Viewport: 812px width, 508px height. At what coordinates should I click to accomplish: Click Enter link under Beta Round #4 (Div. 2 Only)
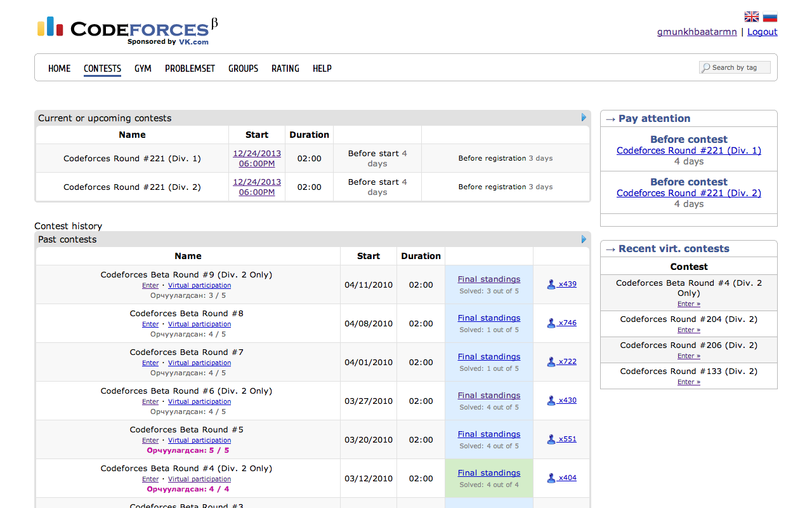click(150, 479)
